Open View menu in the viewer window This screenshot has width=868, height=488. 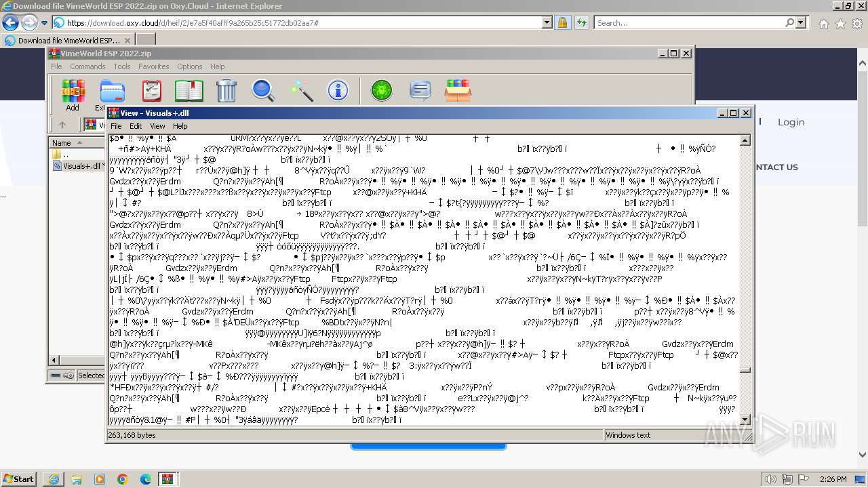(157, 126)
